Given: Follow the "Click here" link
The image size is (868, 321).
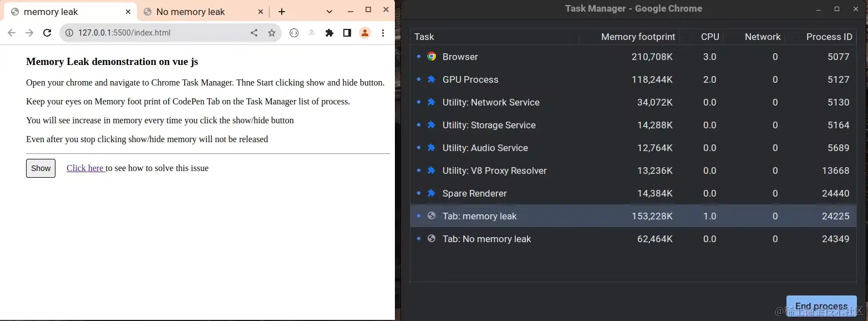Looking at the screenshot, I should tap(85, 168).
